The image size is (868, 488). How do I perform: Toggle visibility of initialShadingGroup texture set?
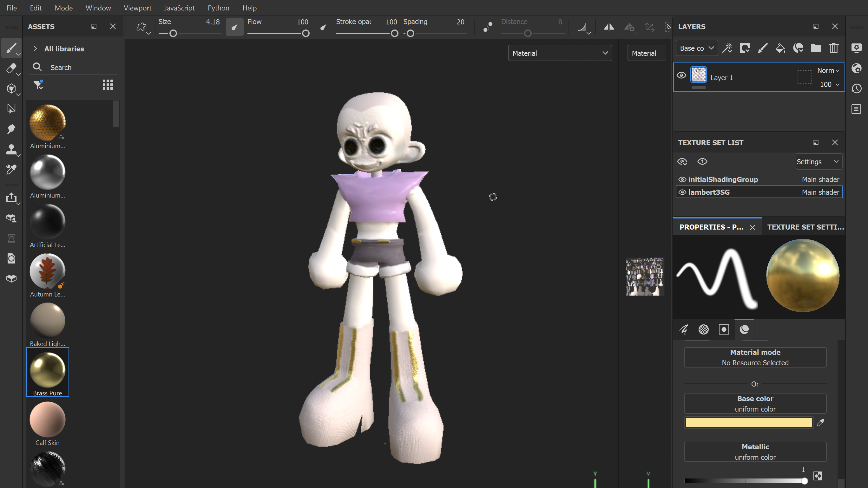682,179
